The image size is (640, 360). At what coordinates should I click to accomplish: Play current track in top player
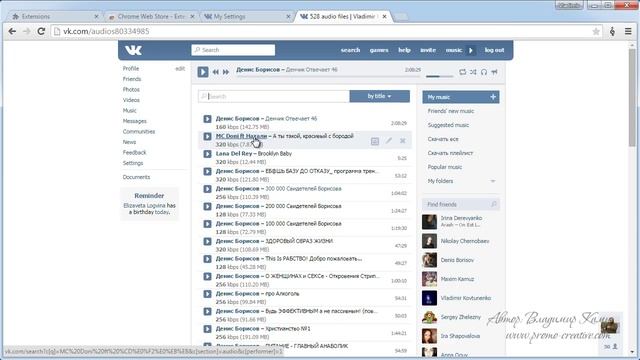coord(203,72)
